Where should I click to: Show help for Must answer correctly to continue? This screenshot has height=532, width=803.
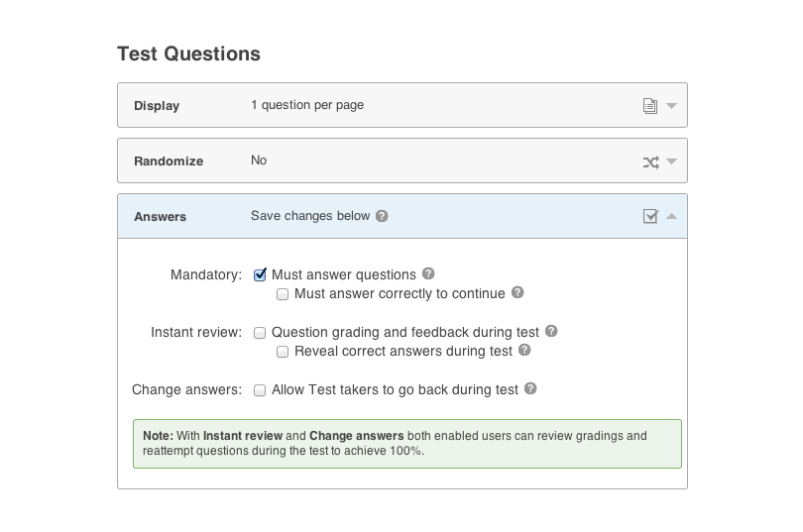click(x=517, y=293)
